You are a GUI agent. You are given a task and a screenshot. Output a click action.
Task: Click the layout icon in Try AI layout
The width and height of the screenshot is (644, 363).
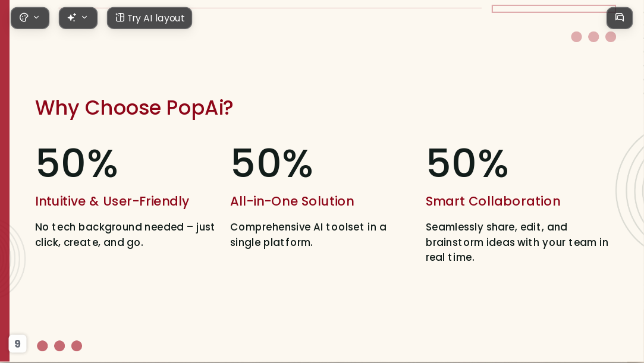coord(120,18)
